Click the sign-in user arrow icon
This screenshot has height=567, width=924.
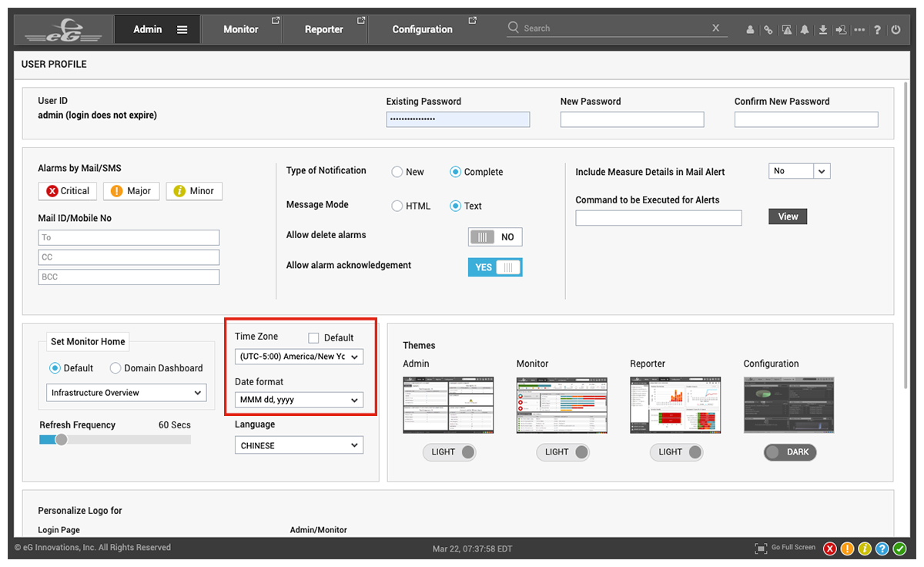pyautogui.click(x=841, y=30)
